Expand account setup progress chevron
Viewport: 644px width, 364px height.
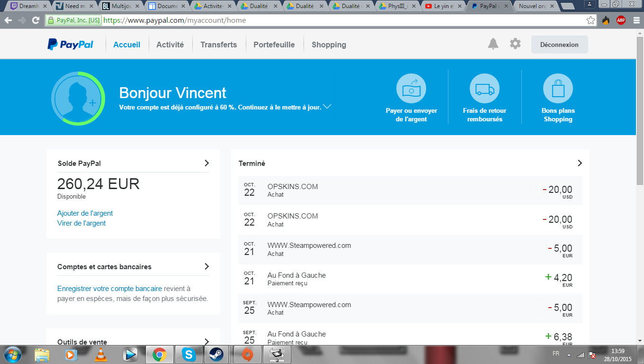coord(327,107)
